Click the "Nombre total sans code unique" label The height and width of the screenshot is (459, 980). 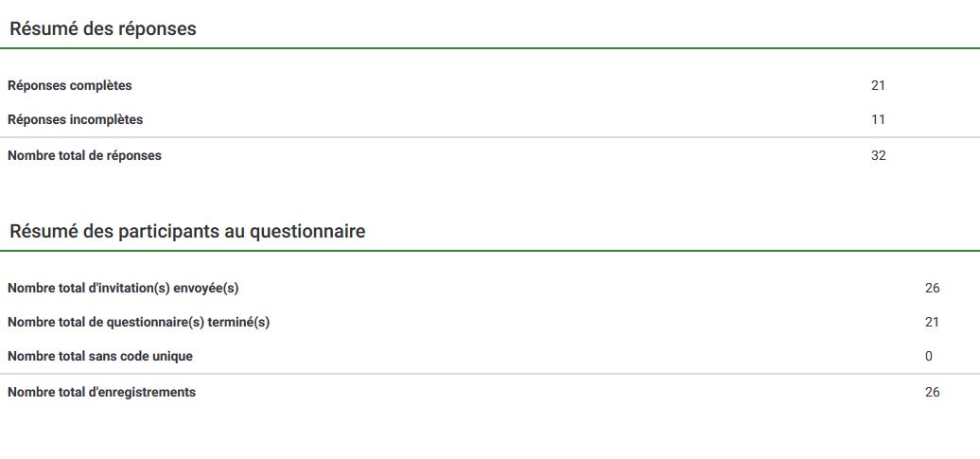[100, 357]
